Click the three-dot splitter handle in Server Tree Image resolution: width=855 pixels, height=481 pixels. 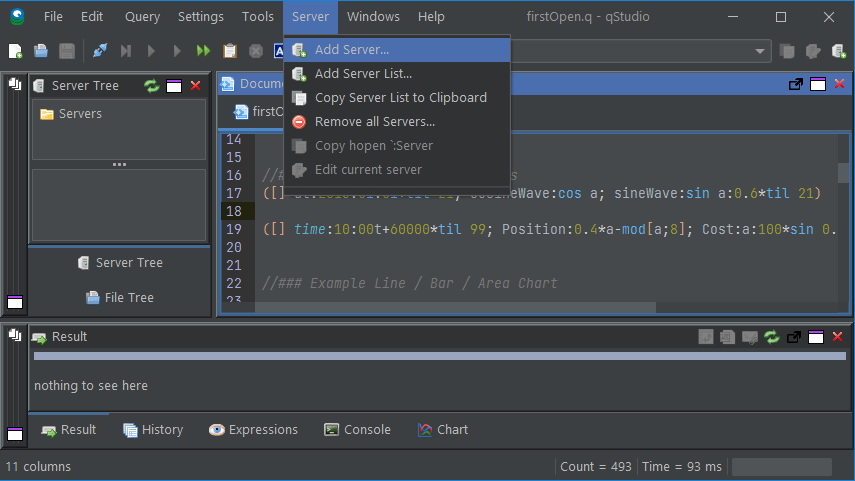119,164
